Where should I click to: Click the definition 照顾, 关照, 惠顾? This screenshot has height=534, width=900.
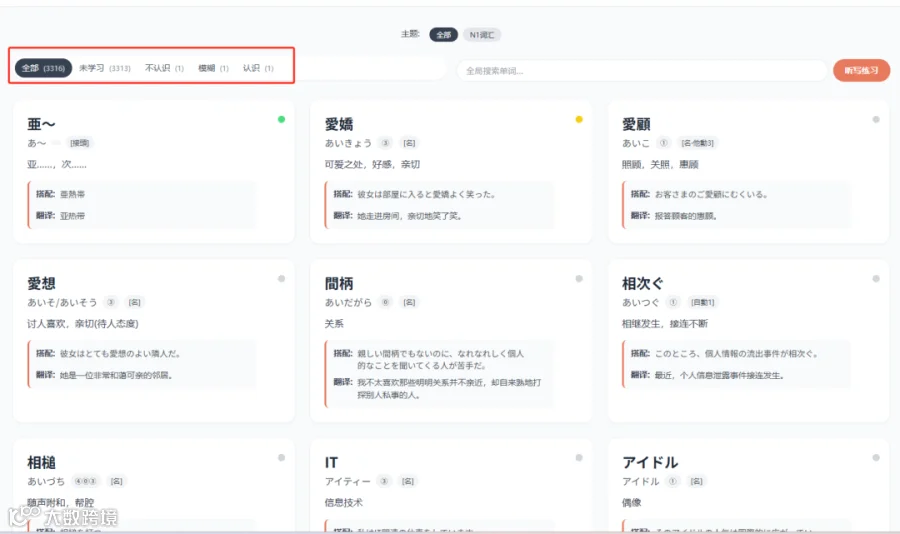point(660,164)
